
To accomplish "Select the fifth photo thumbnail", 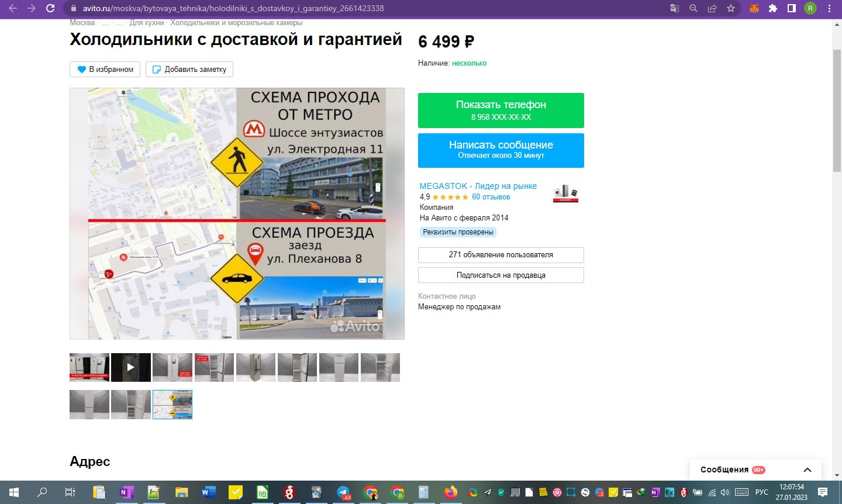I will (x=256, y=367).
